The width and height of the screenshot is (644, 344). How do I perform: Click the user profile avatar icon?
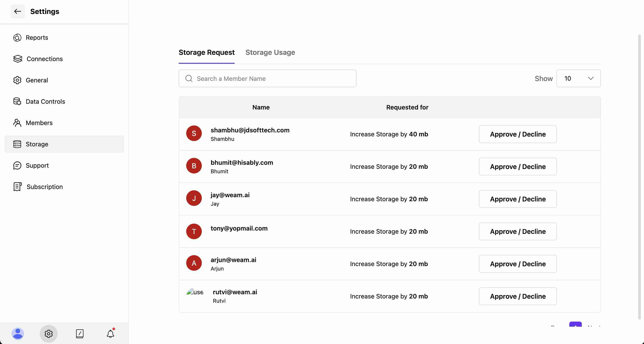pyautogui.click(x=18, y=334)
